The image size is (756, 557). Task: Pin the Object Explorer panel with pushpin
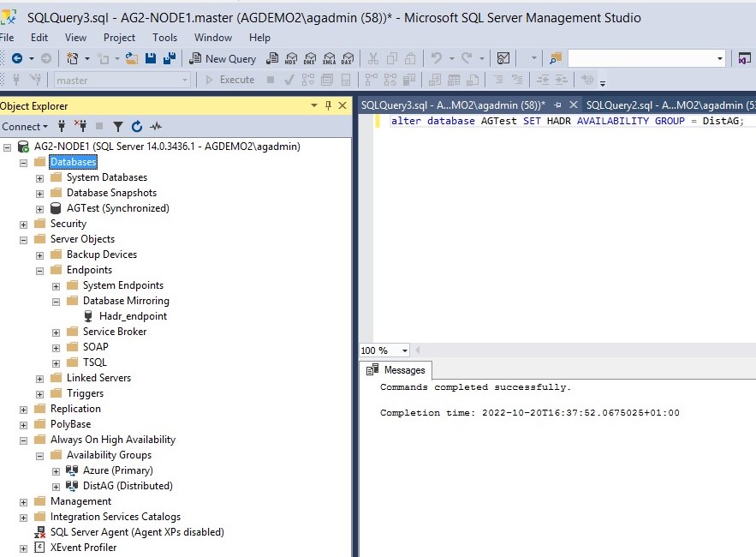(x=328, y=105)
